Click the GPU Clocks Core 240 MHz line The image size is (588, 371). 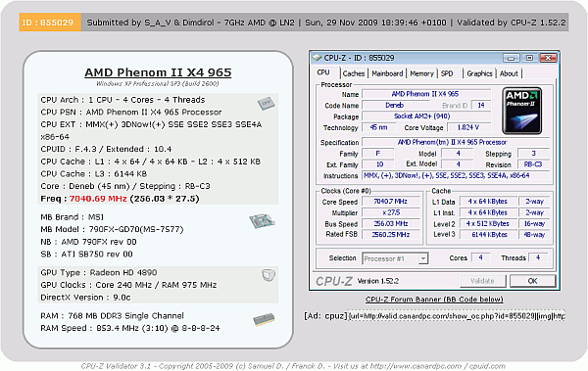(128, 285)
